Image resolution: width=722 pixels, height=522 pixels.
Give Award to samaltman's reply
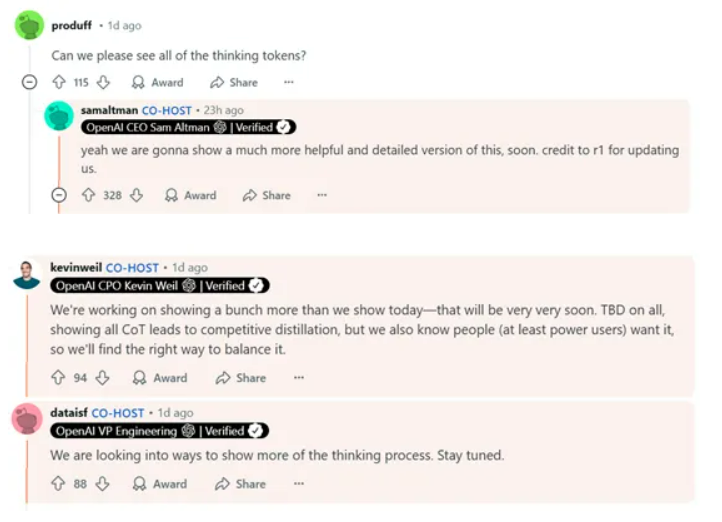click(x=191, y=195)
